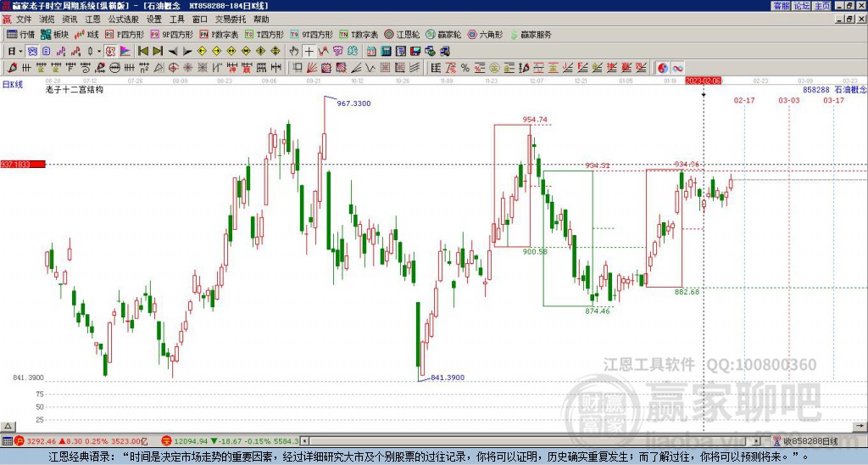This screenshot has width=868, height=465.
Task: Open the 9P四方形 tool
Action: coord(171,34)
